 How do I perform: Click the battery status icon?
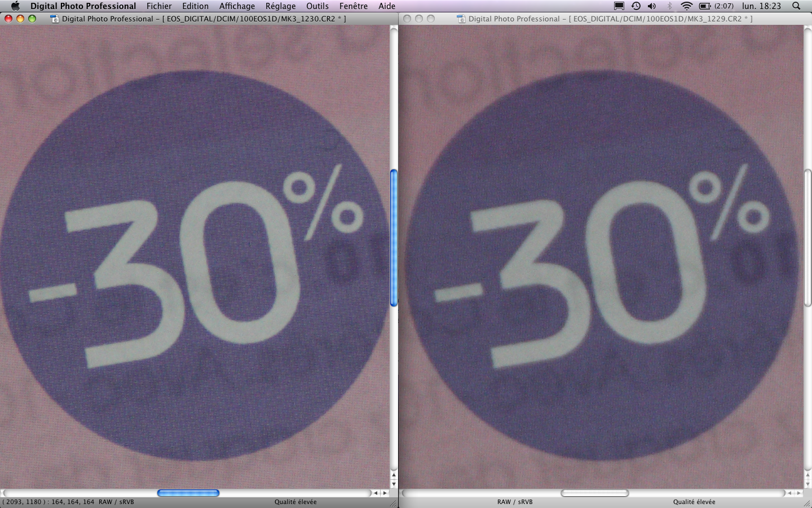(705, 6)
